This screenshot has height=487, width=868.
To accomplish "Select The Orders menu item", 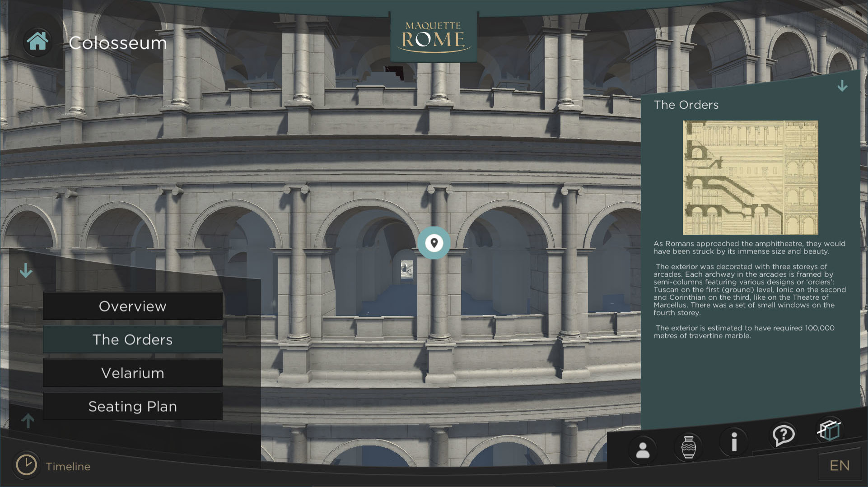I will 132,339.
